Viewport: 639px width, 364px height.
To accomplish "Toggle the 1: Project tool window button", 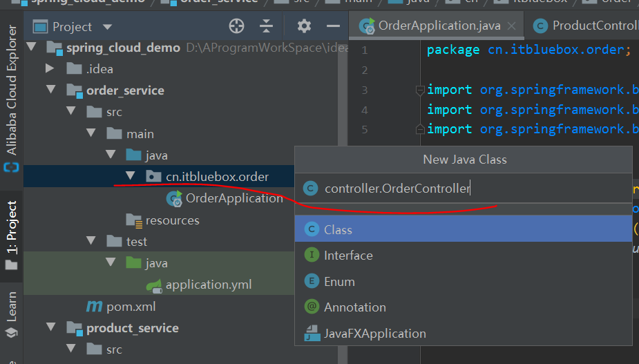I will (x=12, y=231).
